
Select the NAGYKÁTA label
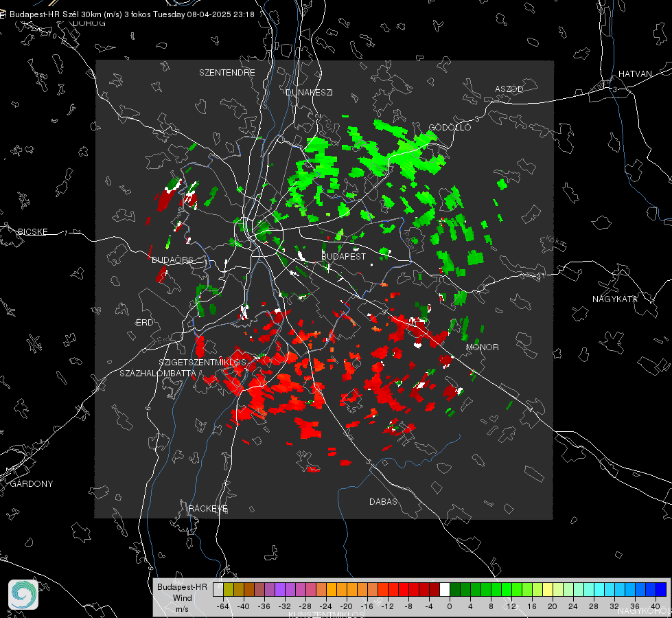click(615, 299)
